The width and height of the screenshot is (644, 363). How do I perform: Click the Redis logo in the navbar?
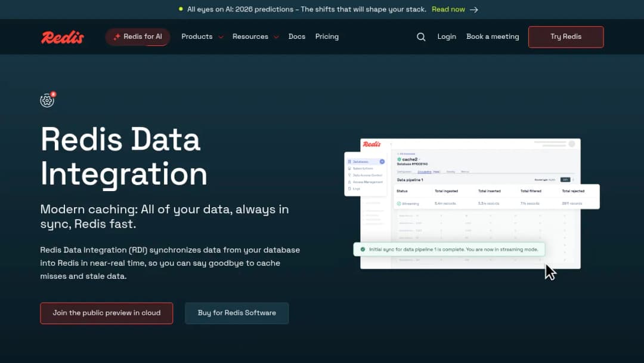click(x=63, y=37)
